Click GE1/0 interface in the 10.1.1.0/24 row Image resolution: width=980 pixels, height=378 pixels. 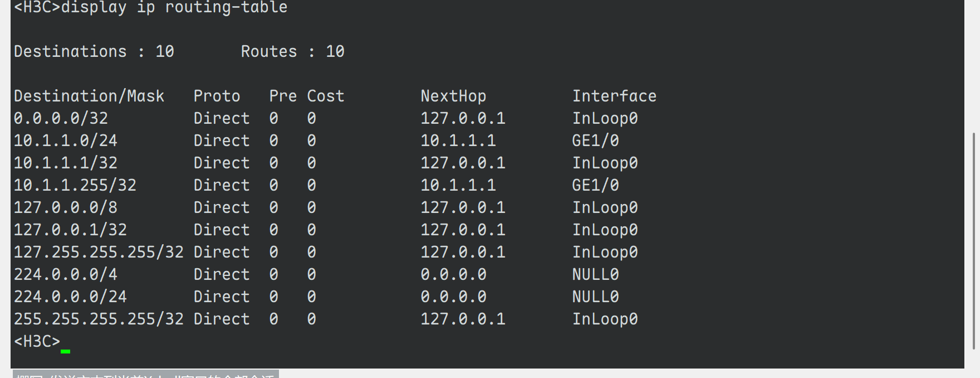tap(595, 140)
